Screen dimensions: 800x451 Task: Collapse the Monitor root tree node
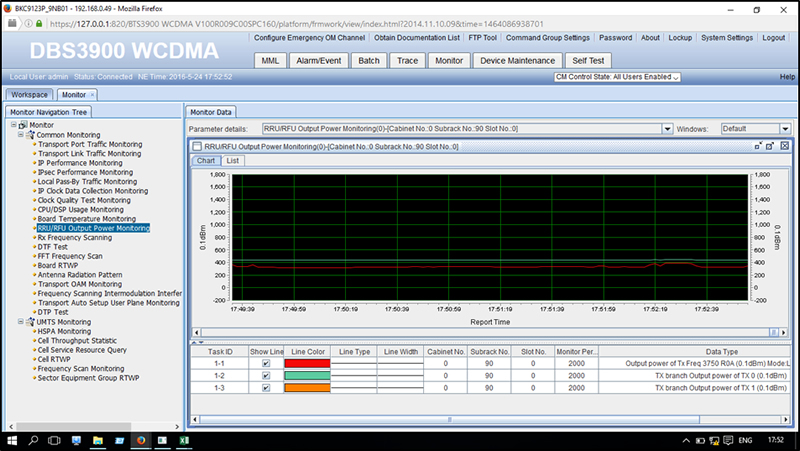pos(14,124)
